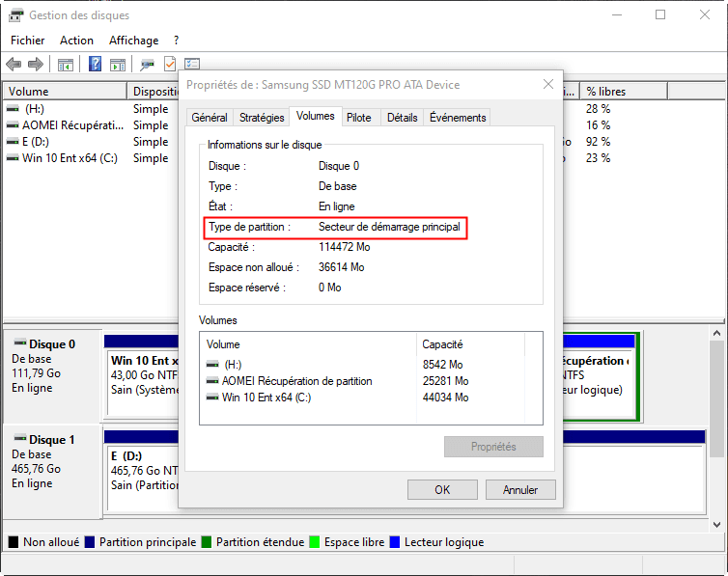The width and height of the screenshot is (728, 576).
Task: Click Win 10 Ent x64 drive icon in dialog
Action: [212, 398]
